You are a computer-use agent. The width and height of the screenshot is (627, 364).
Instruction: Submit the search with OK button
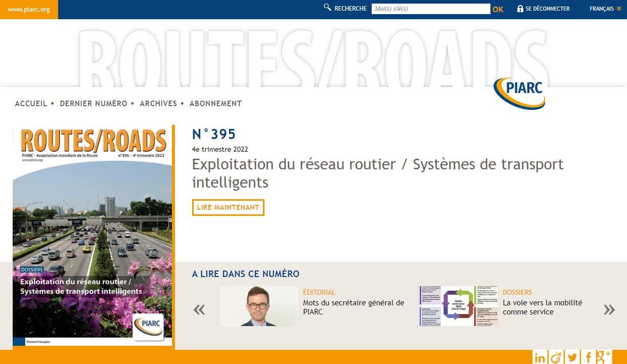tap(498, 9)
